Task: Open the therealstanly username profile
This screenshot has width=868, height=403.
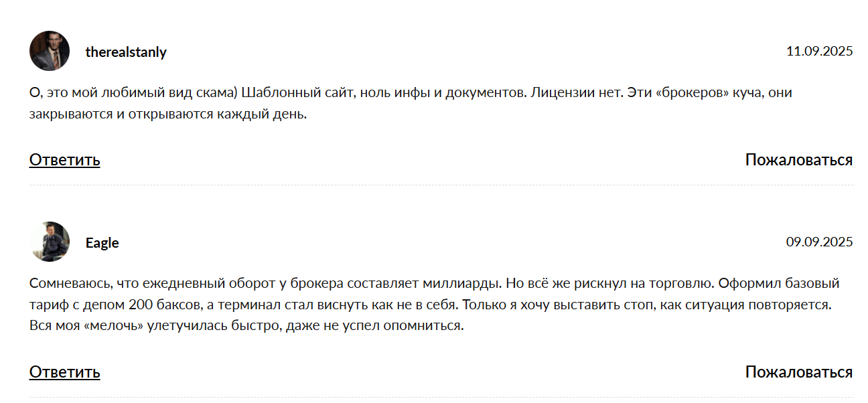Action: [126, 52]
